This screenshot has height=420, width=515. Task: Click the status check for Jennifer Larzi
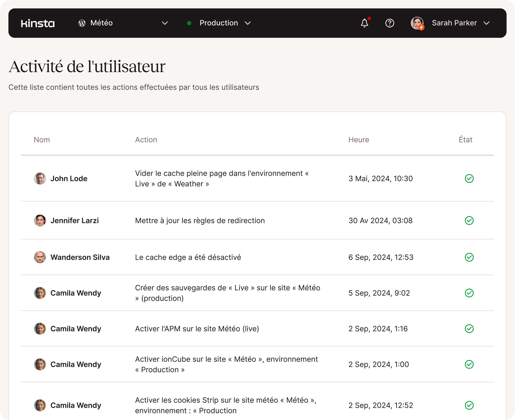coord(469,220)
